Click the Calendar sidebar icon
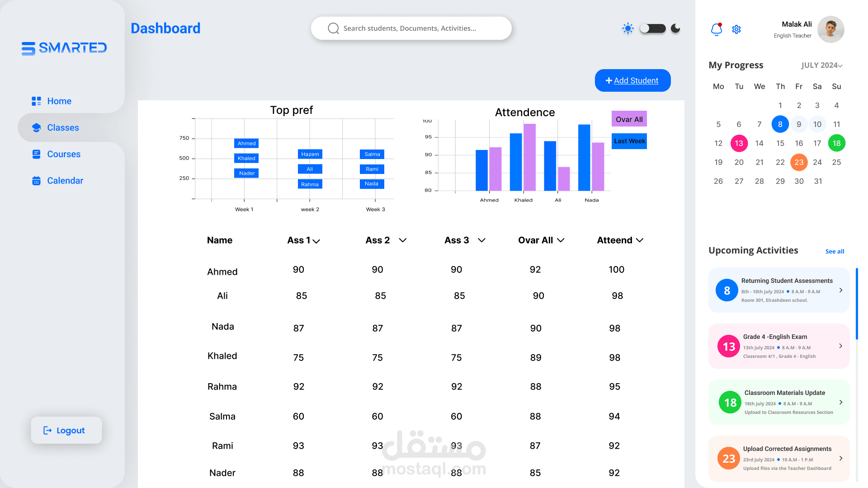This screenshot has height=488, width=868. pyautogui.click(x=36, y=181)
